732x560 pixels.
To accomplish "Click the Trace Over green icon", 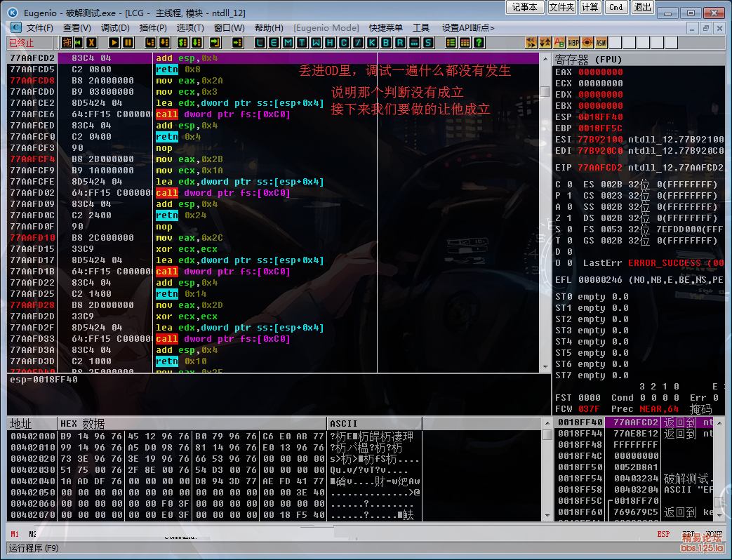I will coord(197,43).
